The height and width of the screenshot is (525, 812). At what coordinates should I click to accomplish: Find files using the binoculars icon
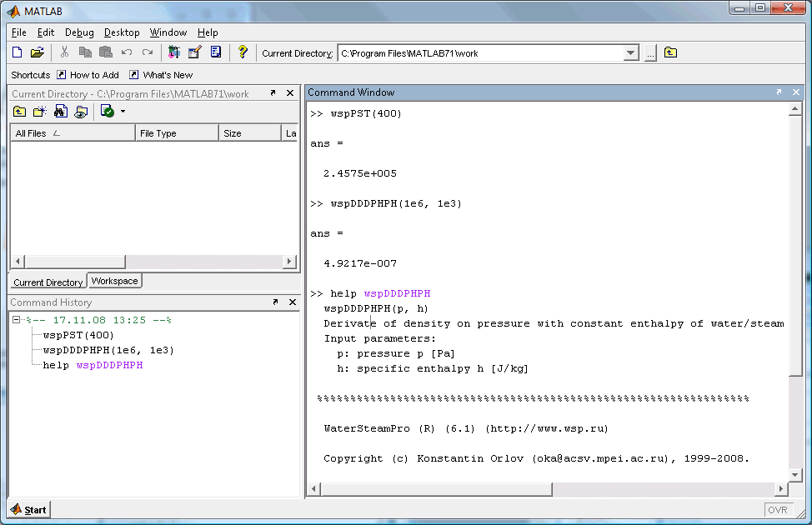[x=61, y=112]
